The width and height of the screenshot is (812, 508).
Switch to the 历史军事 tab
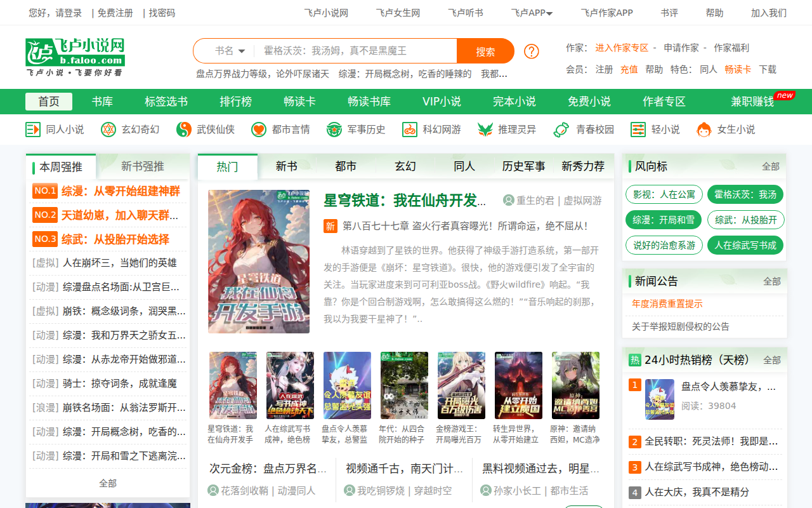[x=523, y=166]
